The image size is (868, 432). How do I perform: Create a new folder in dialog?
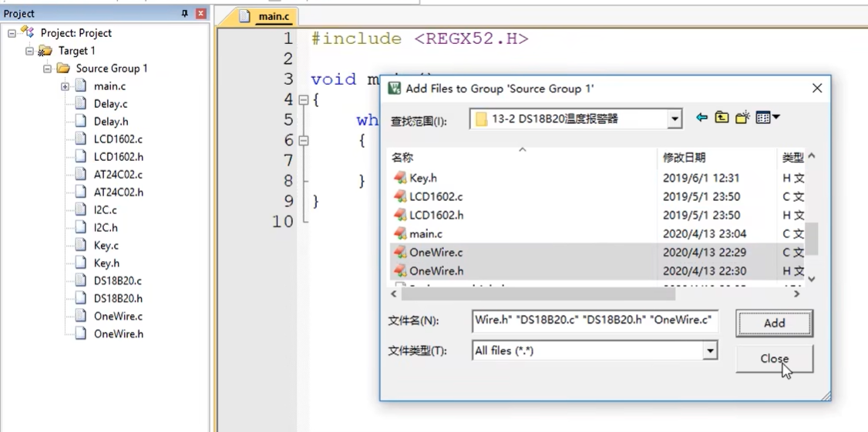742,117
